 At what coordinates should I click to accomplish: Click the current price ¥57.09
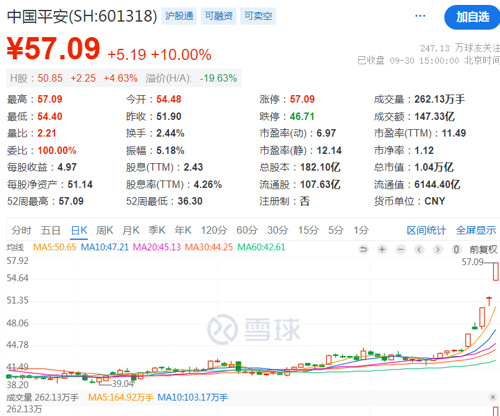[x=53, y=49]
